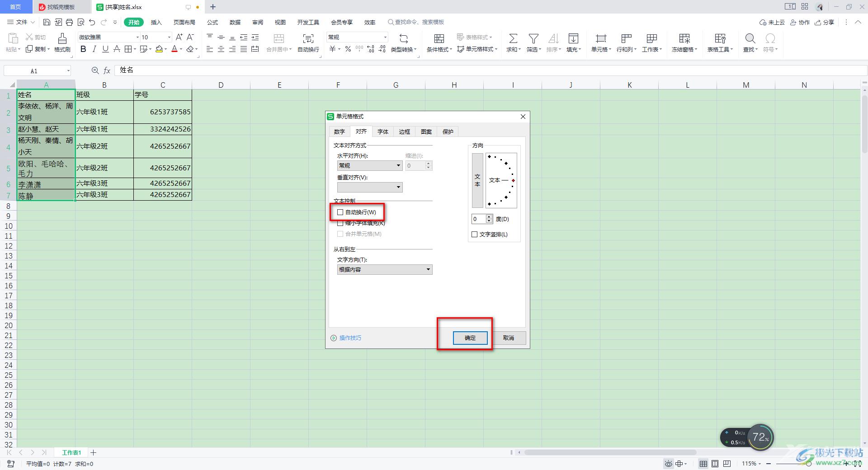
Task: Switch to page layout view in status bar
Action: tap(715, 464)
